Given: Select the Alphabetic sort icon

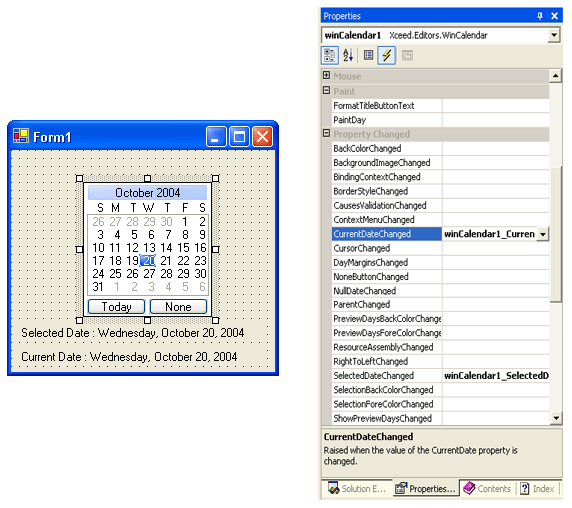Looking at the screenshot, I should click(348, 55).
